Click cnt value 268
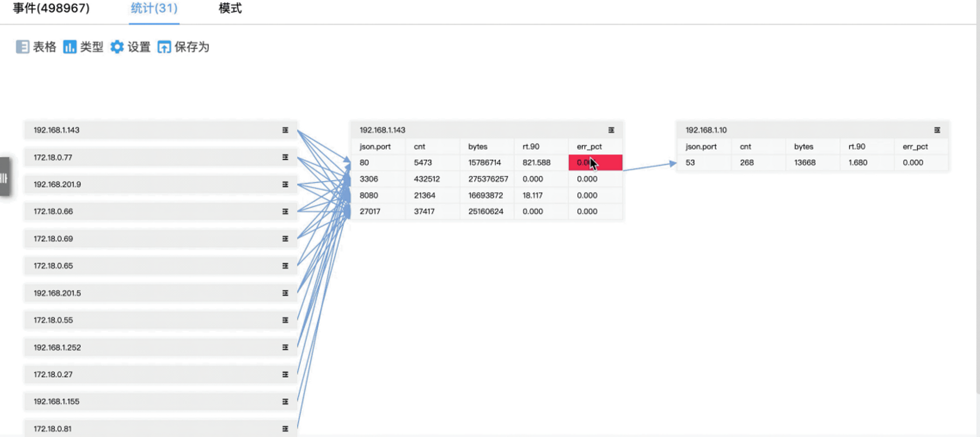Screen dimensions: 980x437 pos(747,163)
